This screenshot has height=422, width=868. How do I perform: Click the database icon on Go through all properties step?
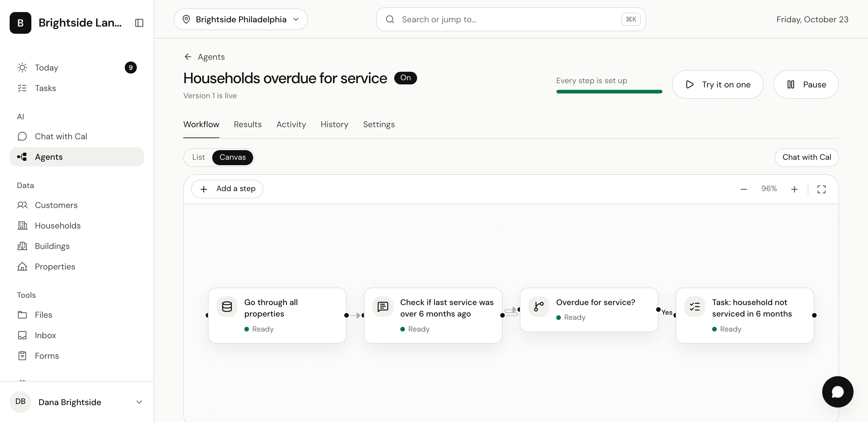pyautogui.click(x=227, y=306)
